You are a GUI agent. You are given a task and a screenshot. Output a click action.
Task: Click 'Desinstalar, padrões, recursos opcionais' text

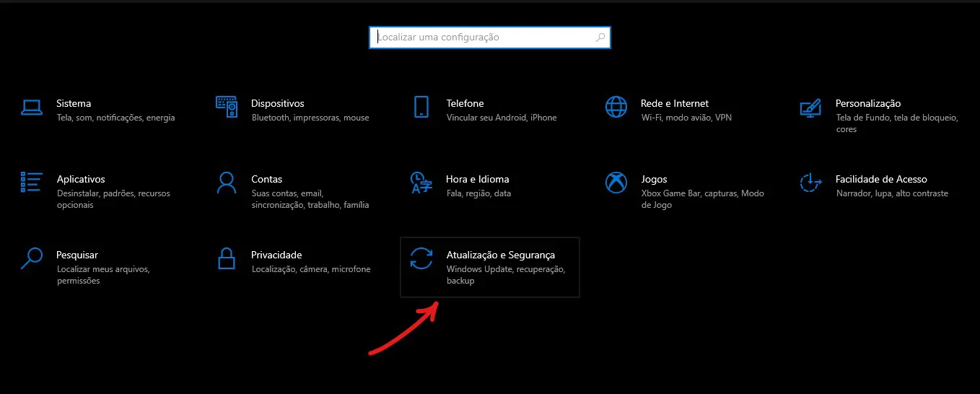click(x=112, y=199)
